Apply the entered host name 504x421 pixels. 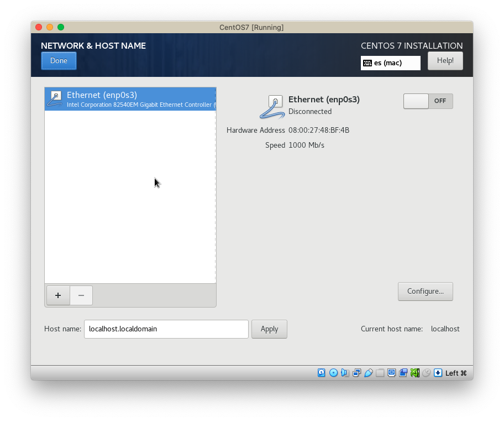click(269, 329)
